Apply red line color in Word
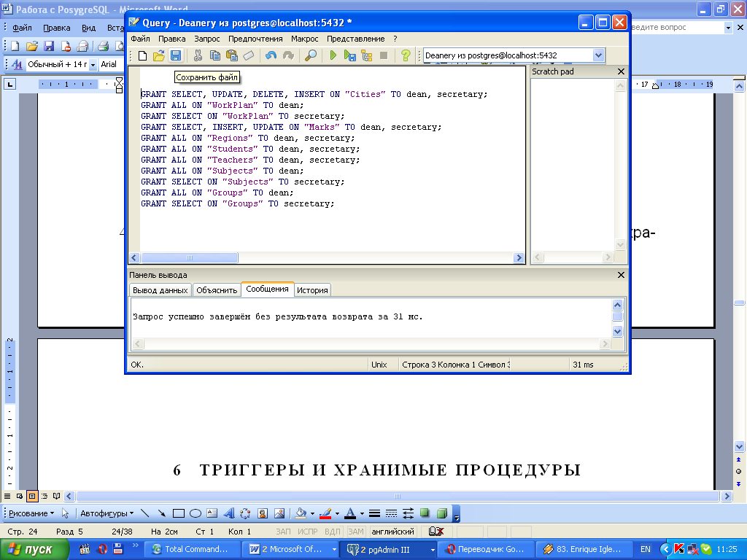Viewport: 747px width, 560px height. (325, 513)
